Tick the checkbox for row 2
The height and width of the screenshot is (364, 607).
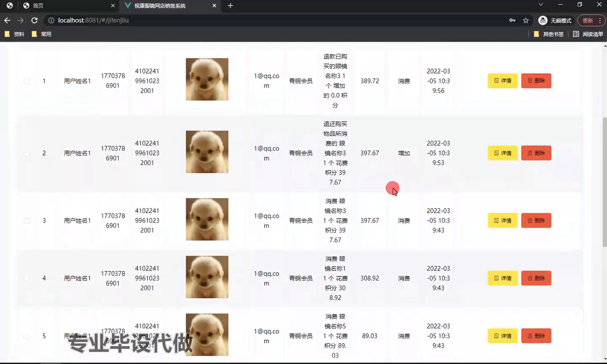click(27, 153)
